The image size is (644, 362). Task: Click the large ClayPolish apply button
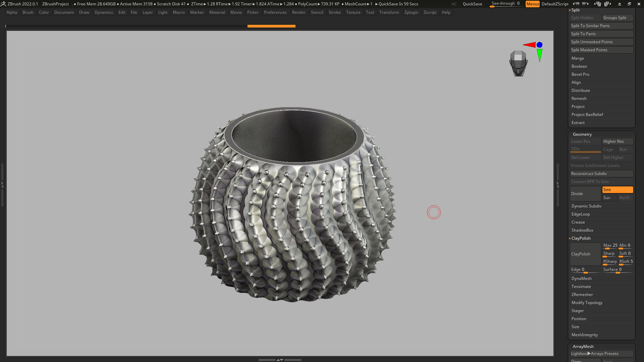(585, 254)
